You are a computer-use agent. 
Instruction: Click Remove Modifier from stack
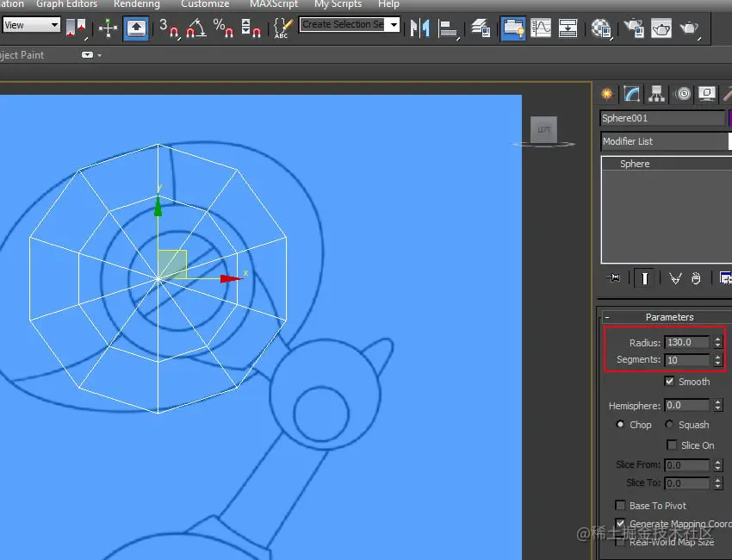tap(696, 278)
